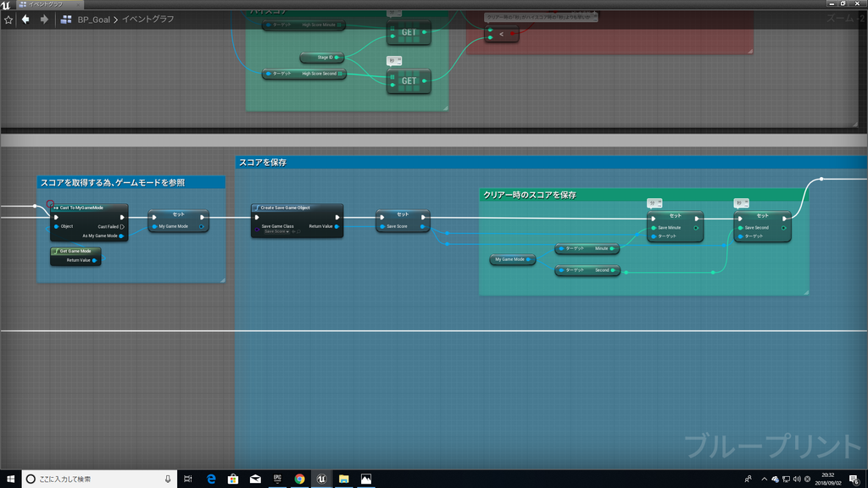Select the My Game Mode variable getter node
Image resolution: width=868 pixels, height=488 pixels.
coord(513,259)
